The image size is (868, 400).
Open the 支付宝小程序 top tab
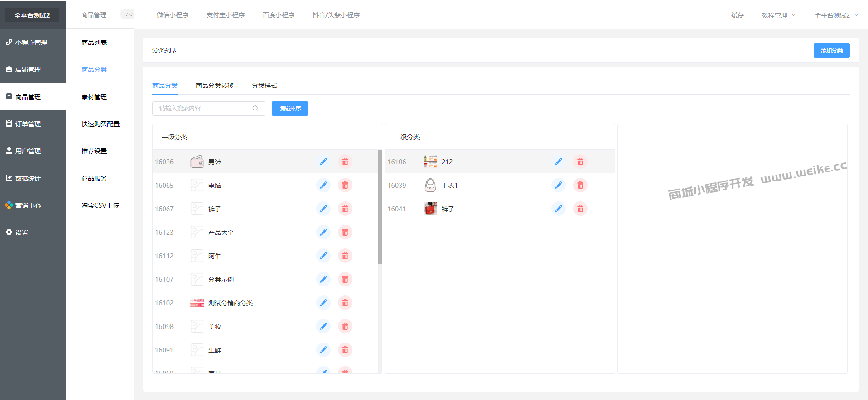pos(226,15)
